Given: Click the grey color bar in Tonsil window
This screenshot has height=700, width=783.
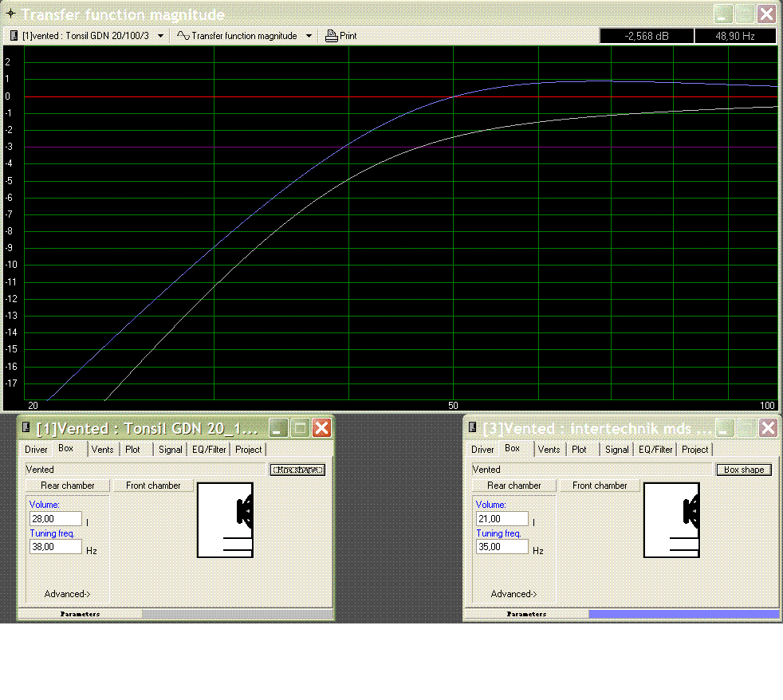Looking at the screenshot, I should tap(237, 614).
